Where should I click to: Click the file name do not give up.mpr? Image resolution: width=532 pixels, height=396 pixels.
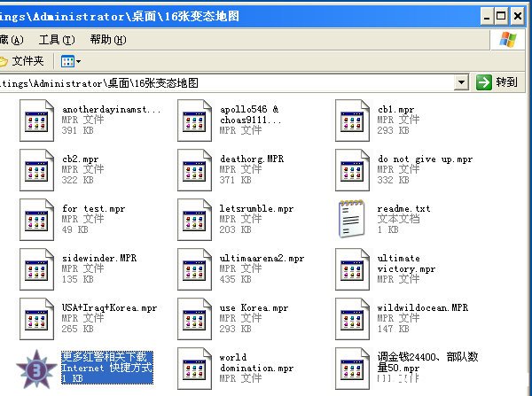[x=425, y=159]
